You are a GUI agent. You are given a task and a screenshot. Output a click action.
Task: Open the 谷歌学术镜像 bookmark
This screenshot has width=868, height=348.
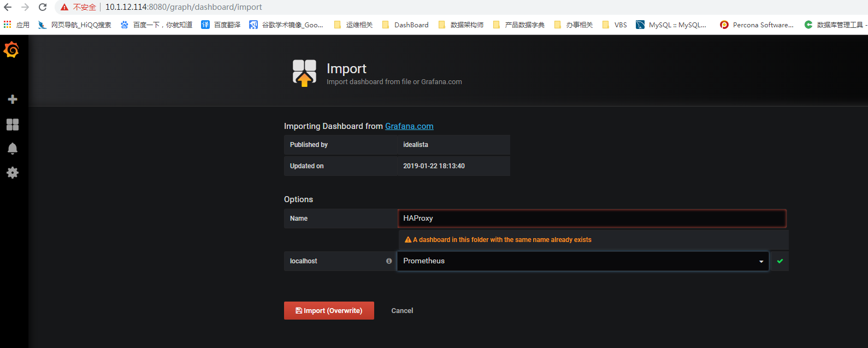pyautogui.click(x=286, y=25)
